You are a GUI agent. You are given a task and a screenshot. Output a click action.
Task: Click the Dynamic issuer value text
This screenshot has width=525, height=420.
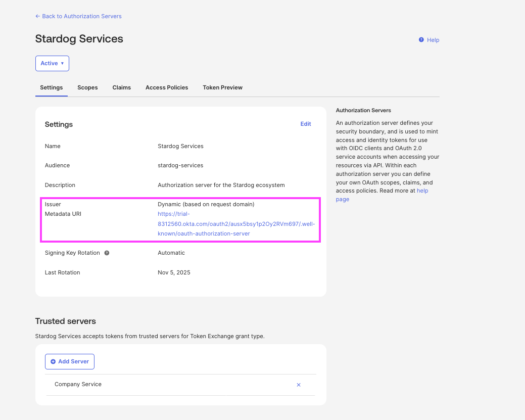tap(206, 204)
